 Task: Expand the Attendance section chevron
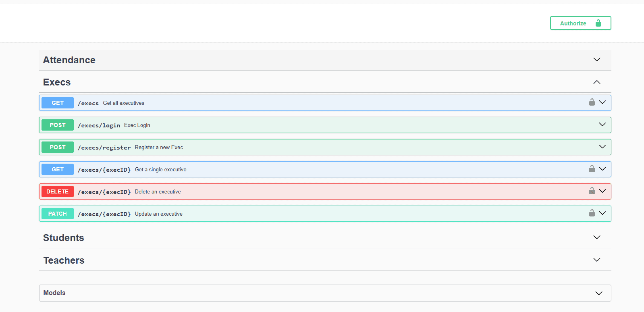pyautogui.click(x=597, y=60)
